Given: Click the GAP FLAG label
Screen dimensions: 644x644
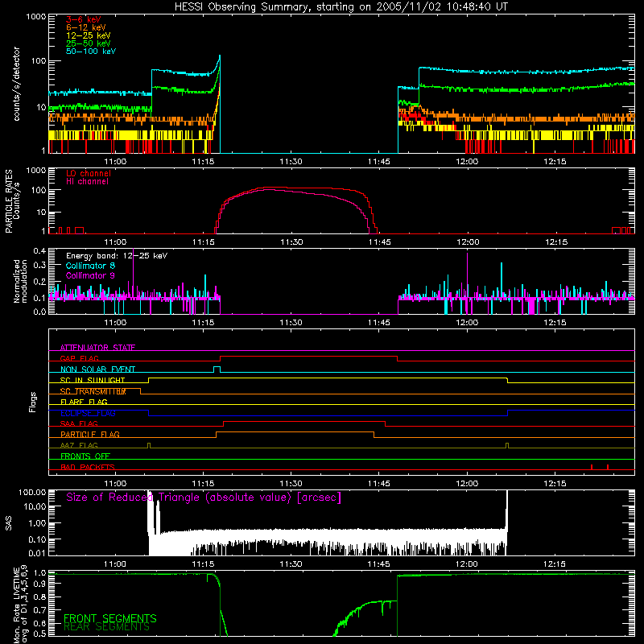Looking at the screenshot, I should [79, 358].
